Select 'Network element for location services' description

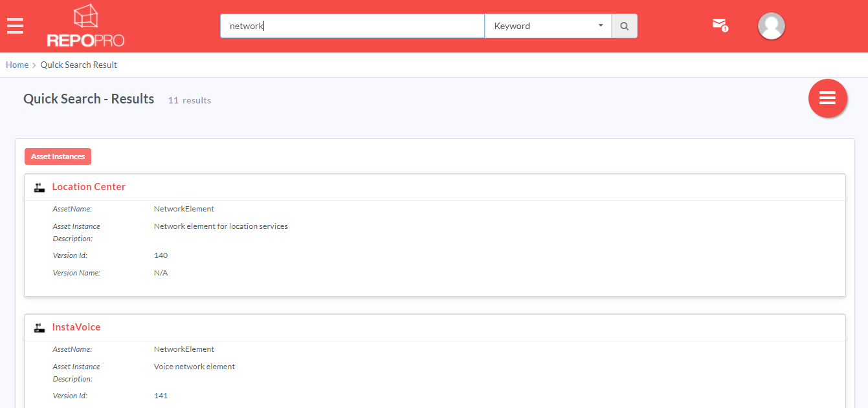(x=221, y=226)
